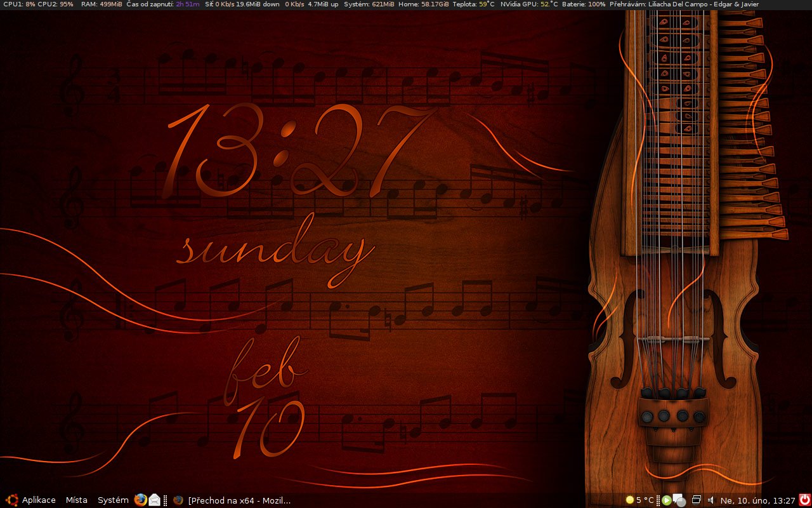Launch Firefox from the panel launcher
This screenshot has height=508, width=812.
pos(140,500)
